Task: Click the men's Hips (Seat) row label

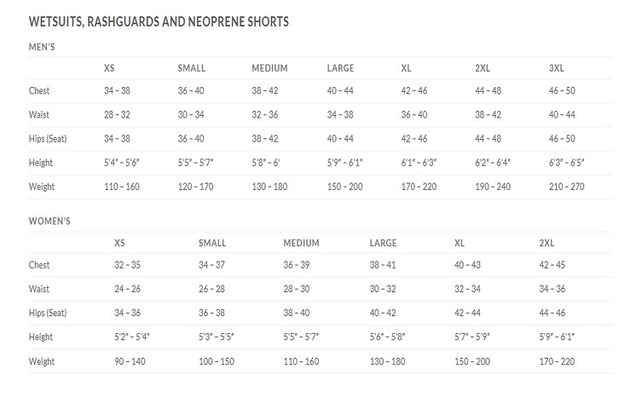Action: 50,138
